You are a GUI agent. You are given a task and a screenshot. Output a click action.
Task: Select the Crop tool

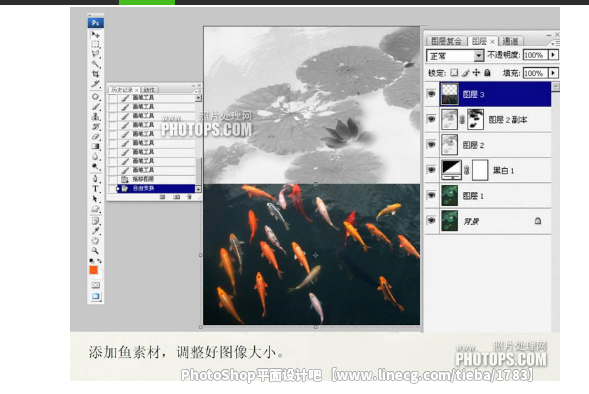95,74
